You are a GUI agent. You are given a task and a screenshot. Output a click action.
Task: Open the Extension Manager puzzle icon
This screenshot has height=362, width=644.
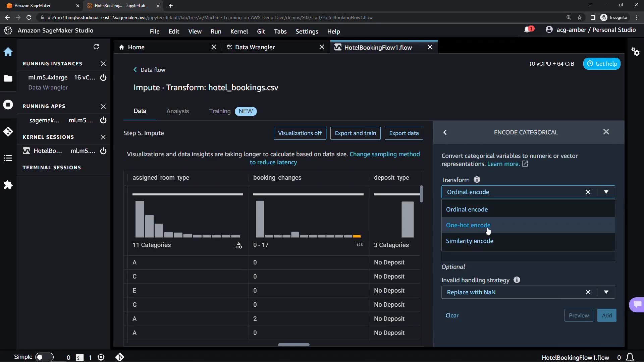click(8, 185)
